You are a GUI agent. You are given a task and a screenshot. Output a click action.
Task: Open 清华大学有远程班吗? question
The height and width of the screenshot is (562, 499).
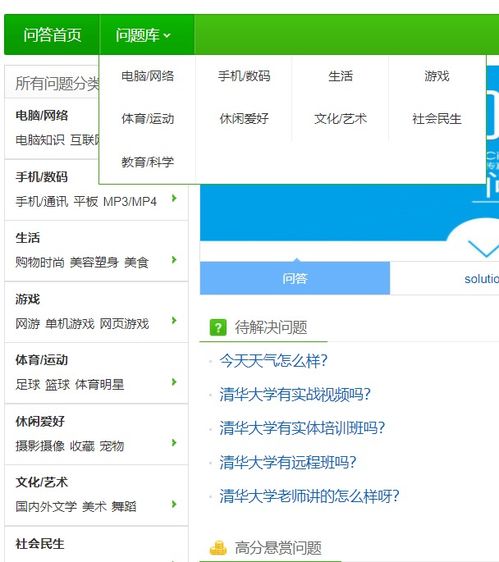point(288,462)
